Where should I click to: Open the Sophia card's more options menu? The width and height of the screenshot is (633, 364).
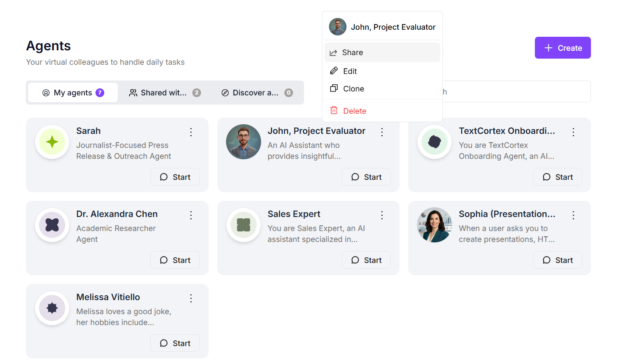573,215
